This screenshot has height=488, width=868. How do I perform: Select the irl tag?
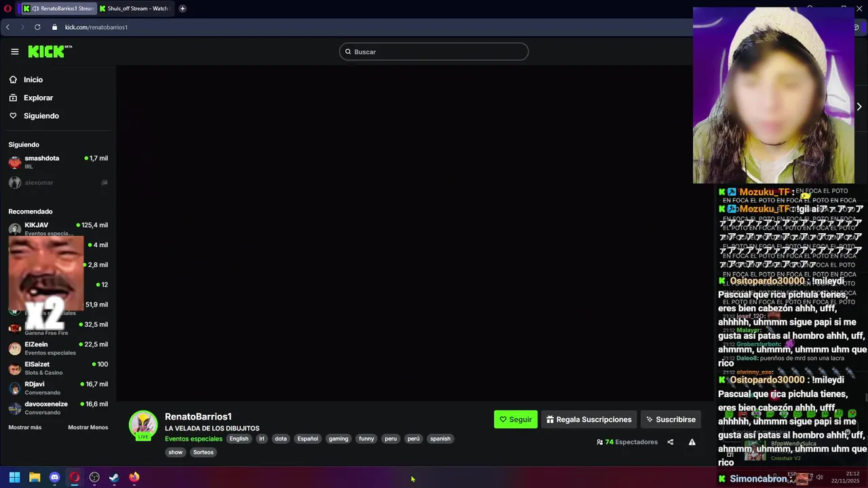pyautogui.click(x=262, y=439)
